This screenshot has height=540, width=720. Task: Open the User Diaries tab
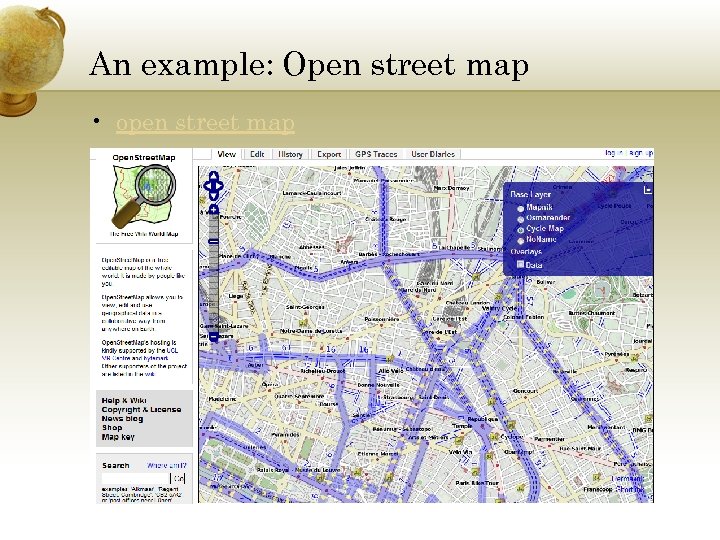click(x=433, y=154)
